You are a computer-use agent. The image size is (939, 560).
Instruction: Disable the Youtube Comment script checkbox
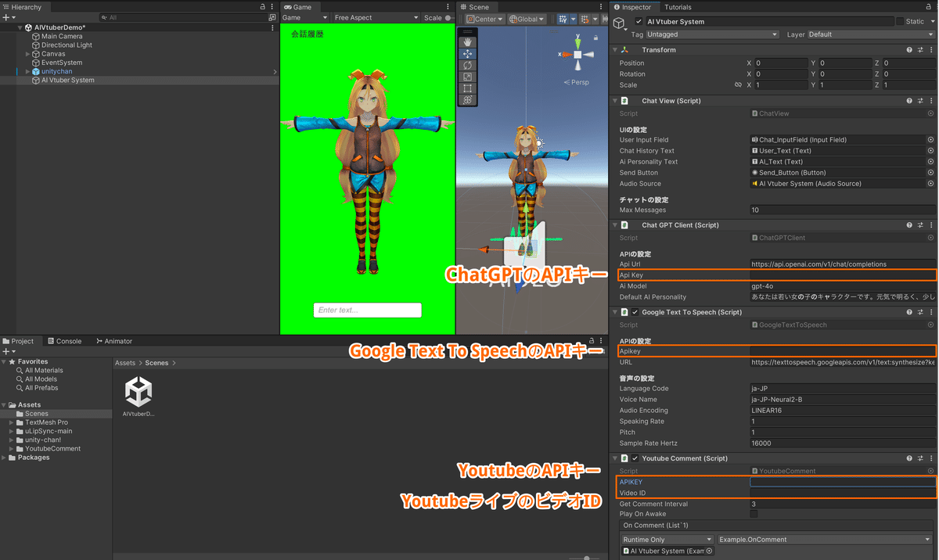634,458
